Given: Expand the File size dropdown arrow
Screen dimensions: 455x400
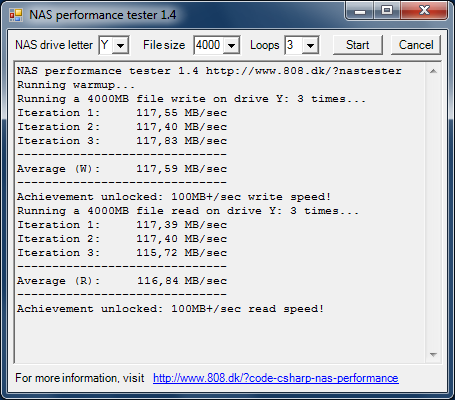Looking at the screenshot, I should click(231, 45).
